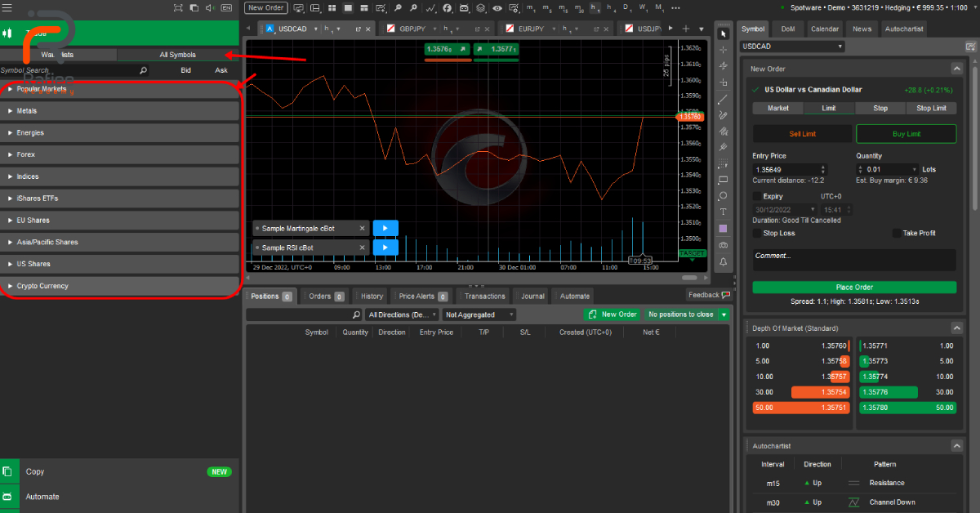980x513 pixels.
Task: Open the cBot robot icon
Action: point(464,7)
